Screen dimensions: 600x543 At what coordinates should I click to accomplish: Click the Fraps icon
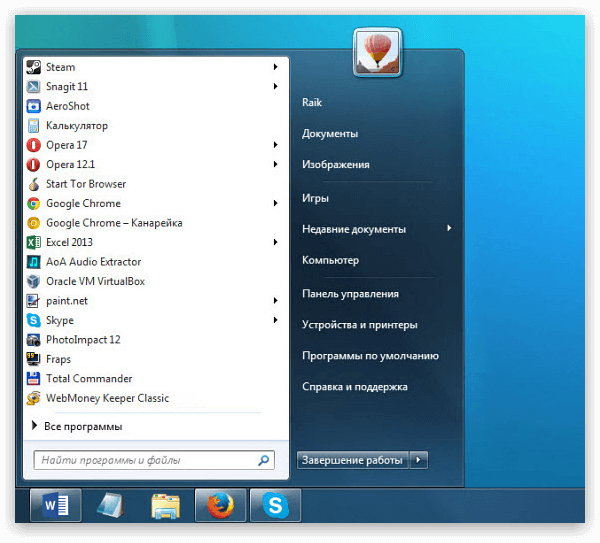pos(34,359)
